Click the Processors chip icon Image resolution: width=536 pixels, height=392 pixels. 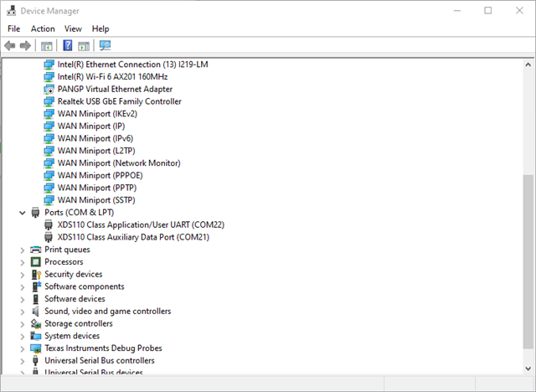coord(35,262)
